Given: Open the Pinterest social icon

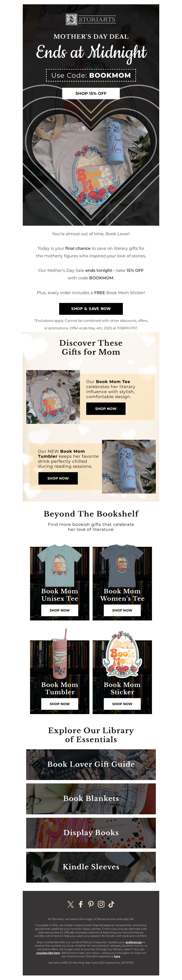Looking at the screenshot, I should 91,904.
